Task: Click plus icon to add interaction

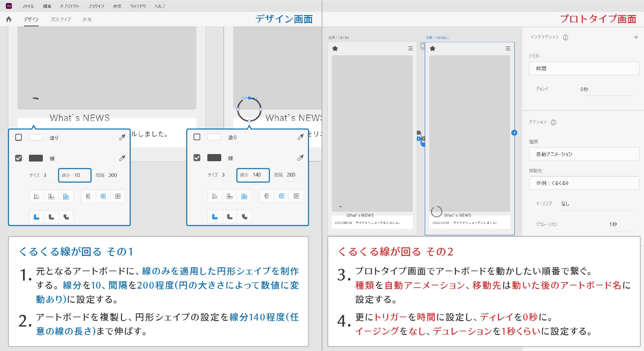Action: coord(636,37)
